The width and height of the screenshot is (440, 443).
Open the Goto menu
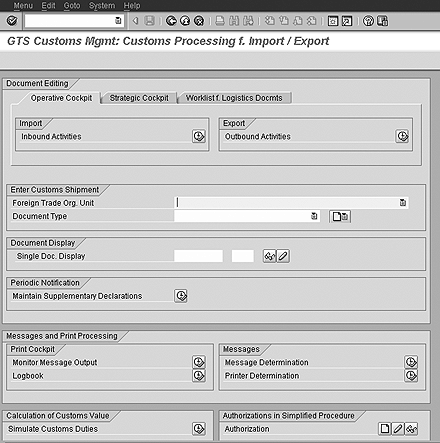[x=72, y=6]
